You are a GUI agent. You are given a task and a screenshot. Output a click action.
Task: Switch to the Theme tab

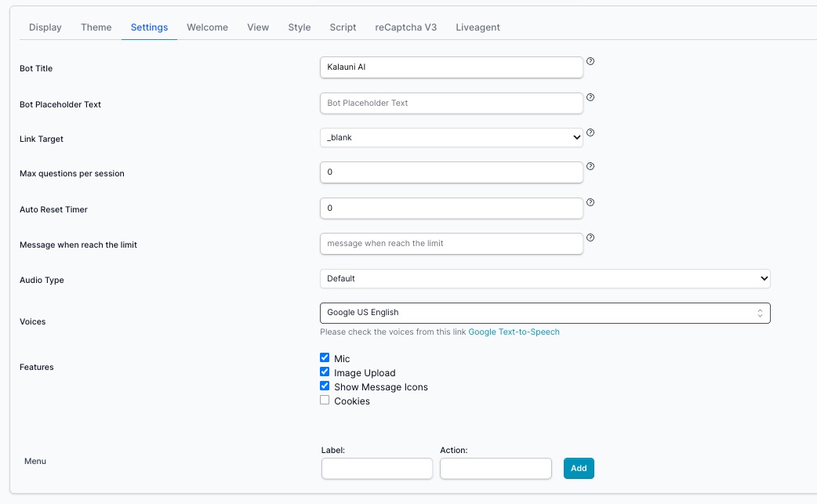(x=96, y=27)
